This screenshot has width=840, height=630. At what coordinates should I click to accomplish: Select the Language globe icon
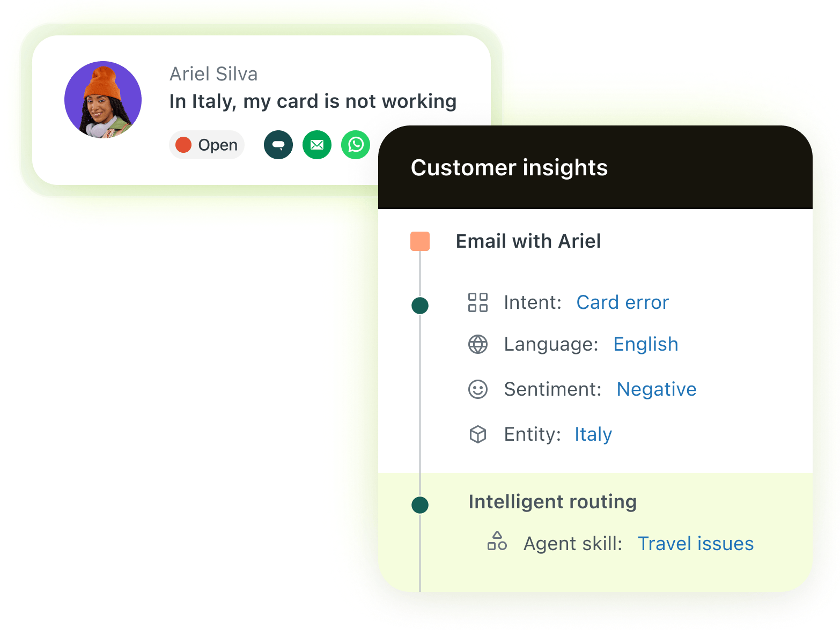click(x=478, y=344)
